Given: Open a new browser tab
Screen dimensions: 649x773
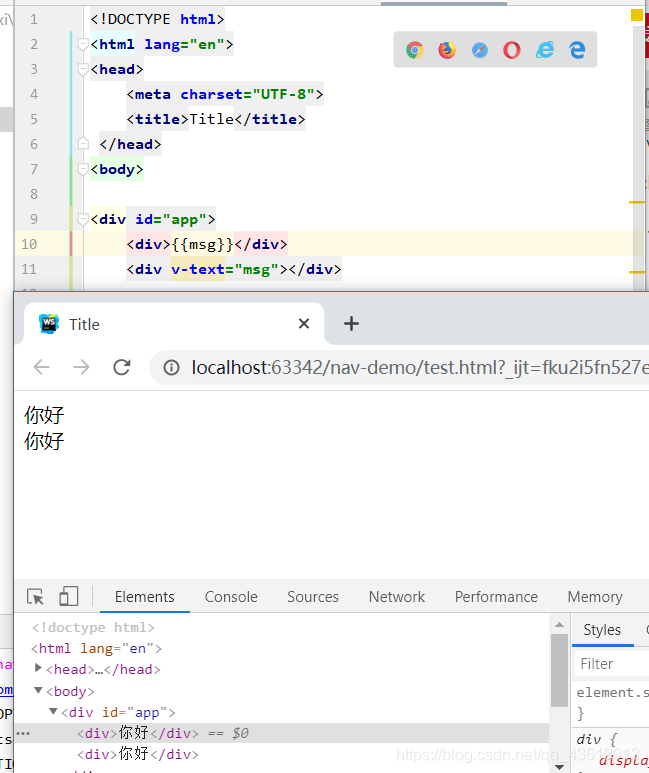Looking at the screenshot, I should [x=351, y=324].
